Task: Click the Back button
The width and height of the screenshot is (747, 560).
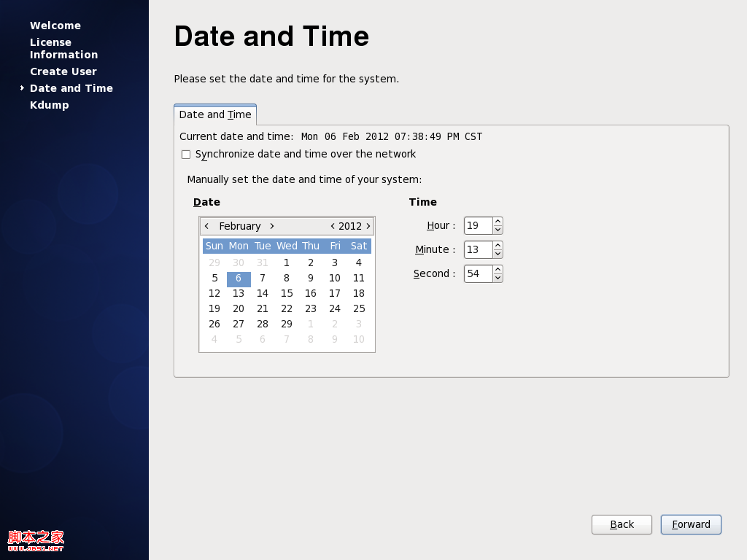Action: tap(622, 524)
